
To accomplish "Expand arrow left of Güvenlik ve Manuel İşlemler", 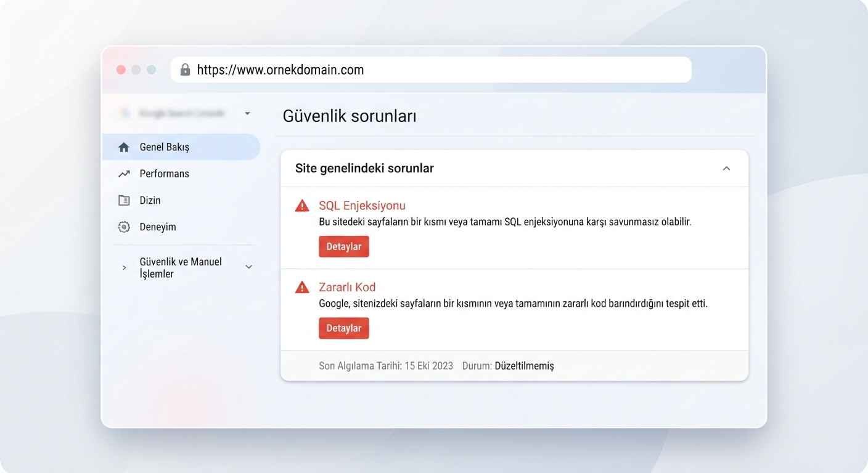I will point(124,267).
